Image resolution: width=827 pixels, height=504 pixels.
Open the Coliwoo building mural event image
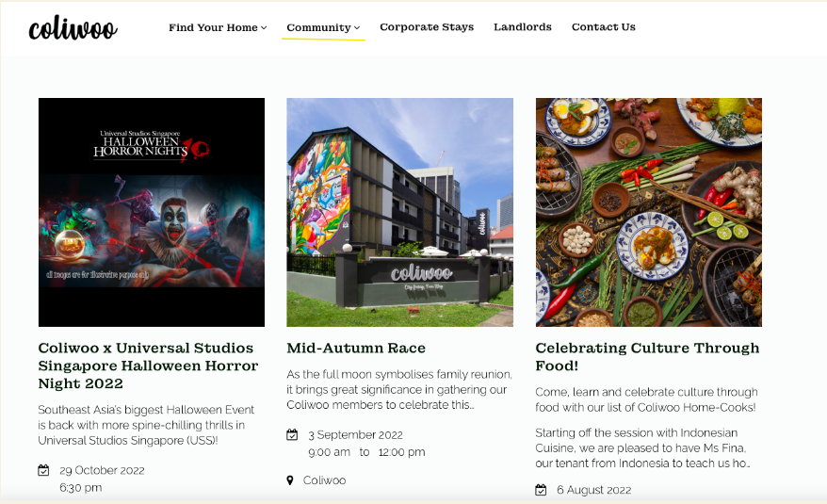[399, 212]
